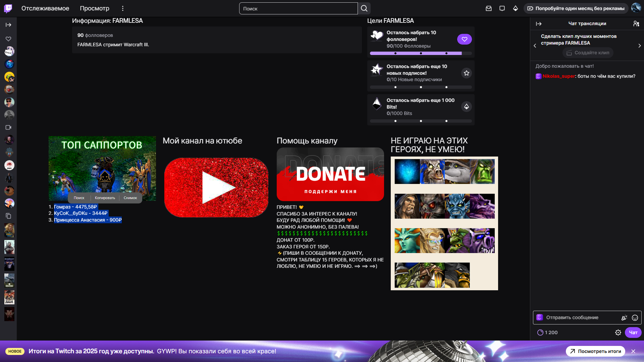Toggle the Bits cheer button on Bits goal
644x362 pixels.
coord(466,107)
